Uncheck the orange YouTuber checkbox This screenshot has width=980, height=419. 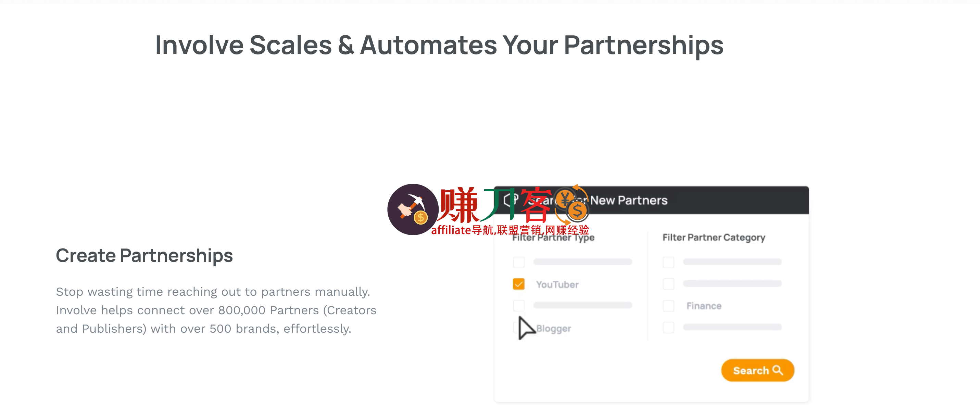[x=518, y=284]
